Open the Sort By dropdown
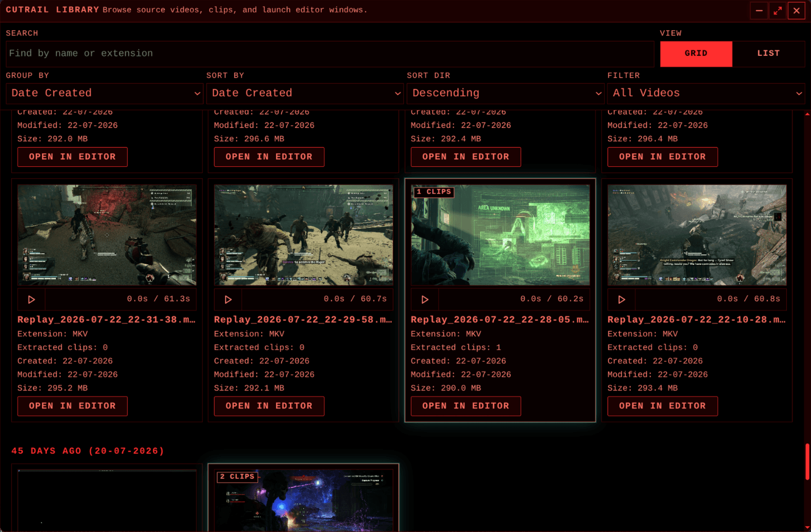Image resolution: width=811 pixels, height=532 pixels. [x=305, y=93]
